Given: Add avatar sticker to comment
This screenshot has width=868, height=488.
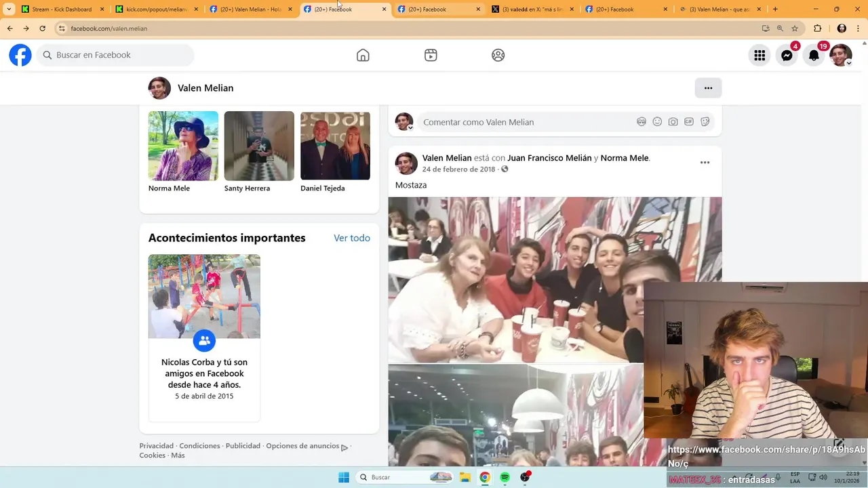Looking at the screenshot, I should (641, 122).
